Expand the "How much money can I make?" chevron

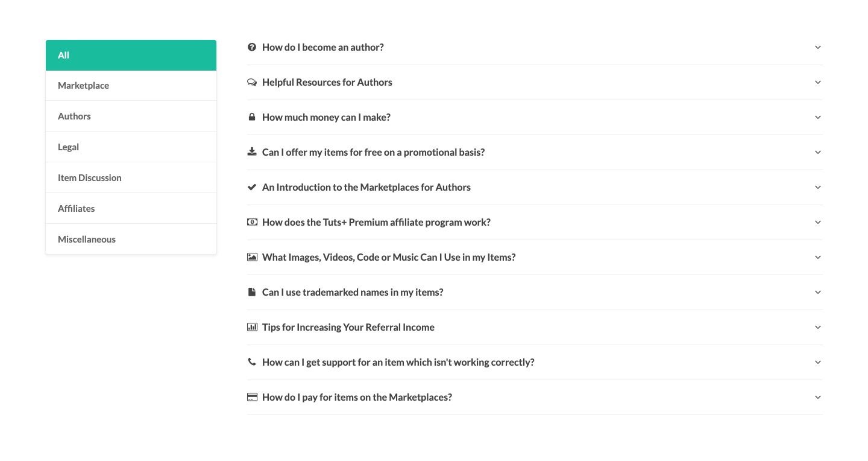pyautogui.click(x=818, y=117)
